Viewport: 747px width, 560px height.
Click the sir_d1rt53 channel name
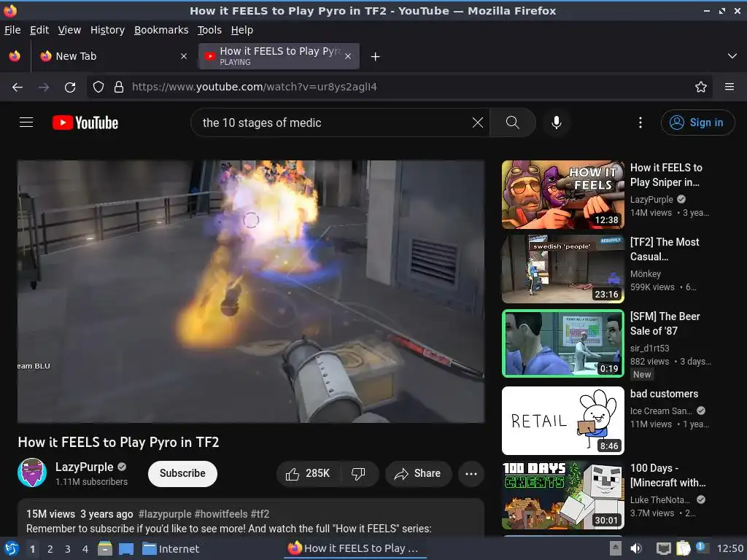tap(650, 348)
